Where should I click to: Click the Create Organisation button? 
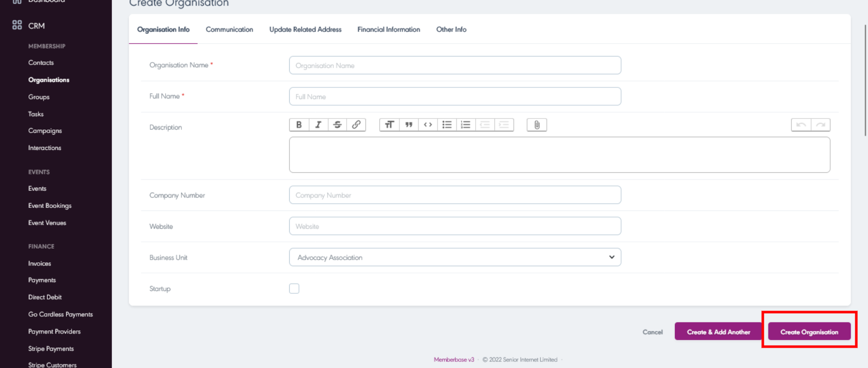pyautogui.click(x=809, y=332)
